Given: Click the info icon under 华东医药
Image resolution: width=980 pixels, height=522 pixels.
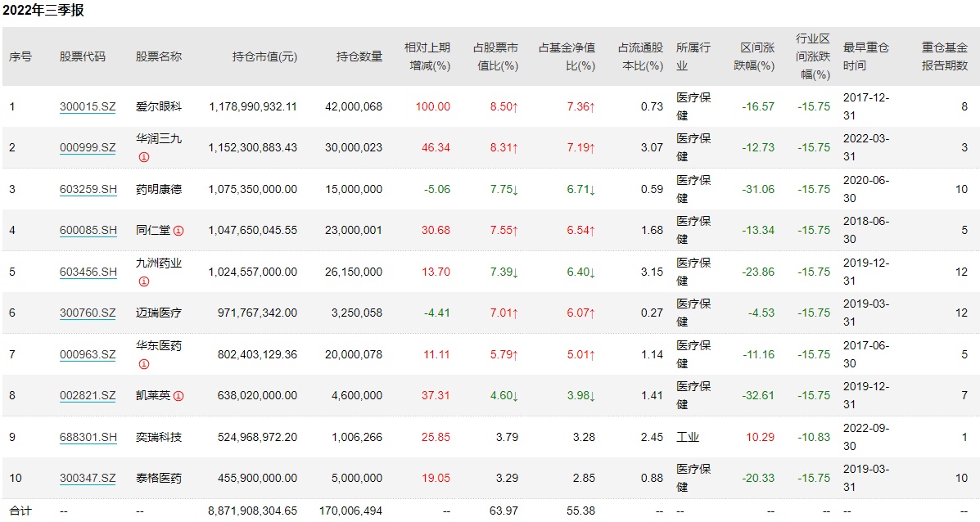Looking at the screenshot, I should (x=144, y=364).
